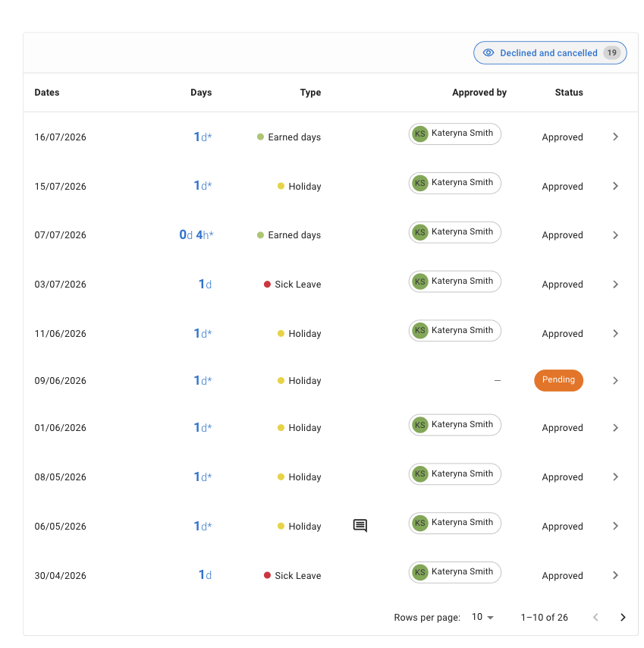
Task: Select the 01/06/2026 Holiday row
Action: [331, 428]
